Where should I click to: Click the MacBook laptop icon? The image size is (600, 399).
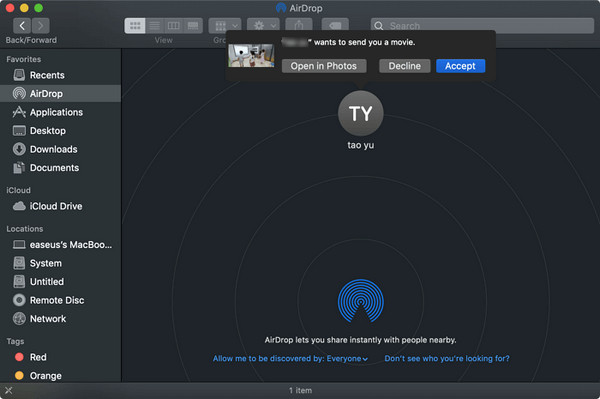(x=19, y=244)
